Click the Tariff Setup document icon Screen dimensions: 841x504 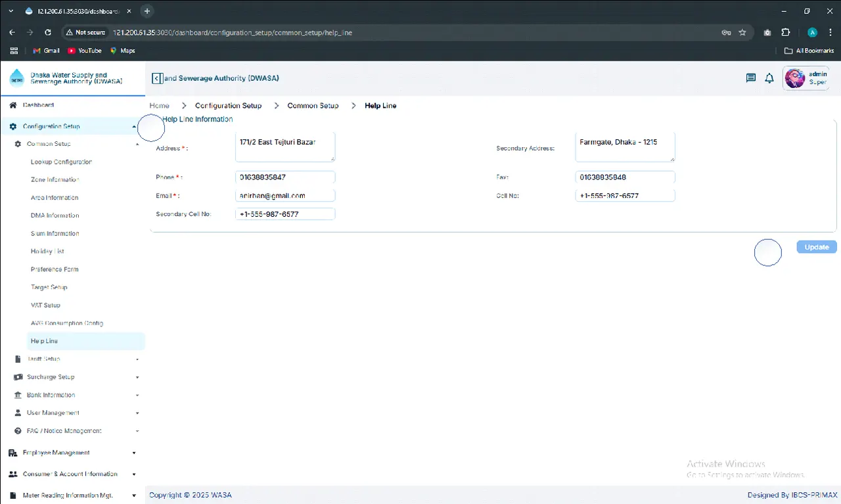pos(18,359)
